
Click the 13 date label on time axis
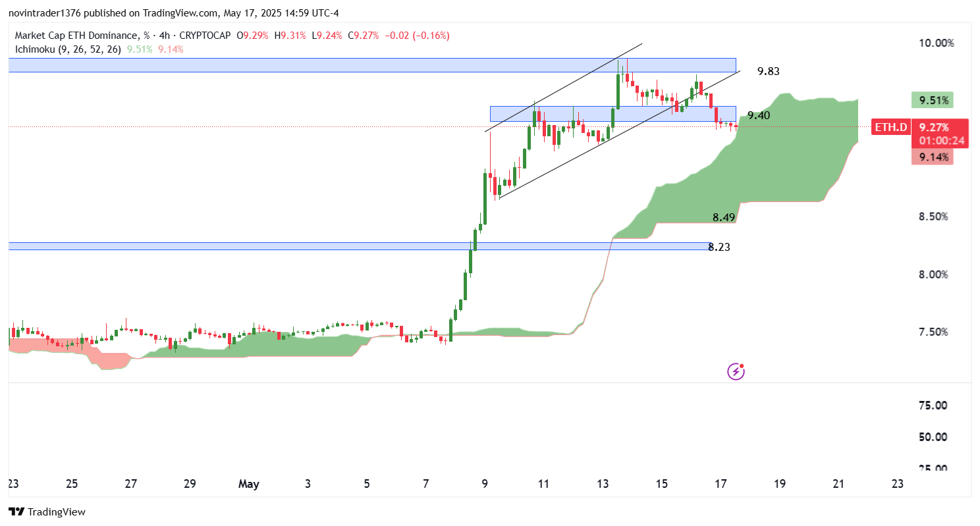pos(603,484)
